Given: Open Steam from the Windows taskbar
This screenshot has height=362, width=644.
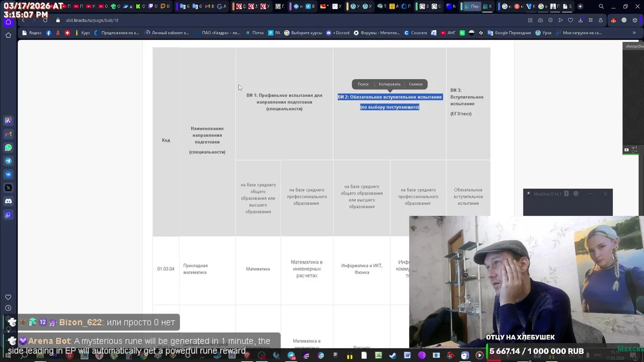Looking at the screenshot, I should tap(393, 355).
